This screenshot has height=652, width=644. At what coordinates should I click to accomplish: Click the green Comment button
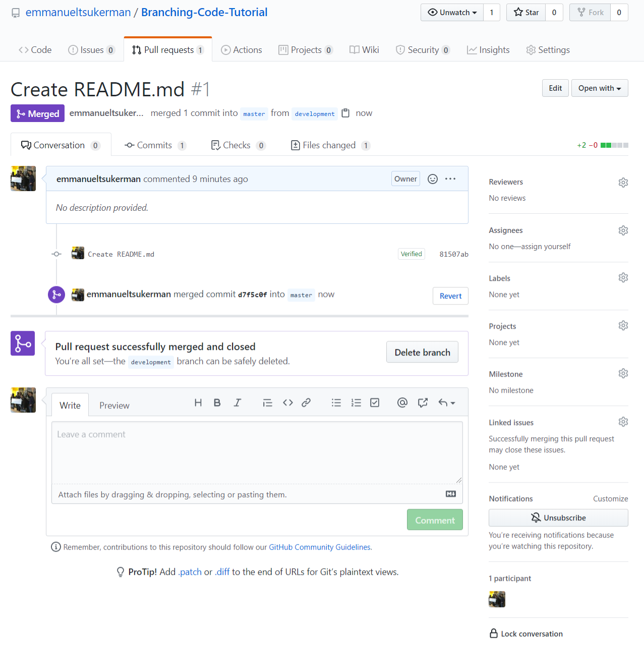435,520
